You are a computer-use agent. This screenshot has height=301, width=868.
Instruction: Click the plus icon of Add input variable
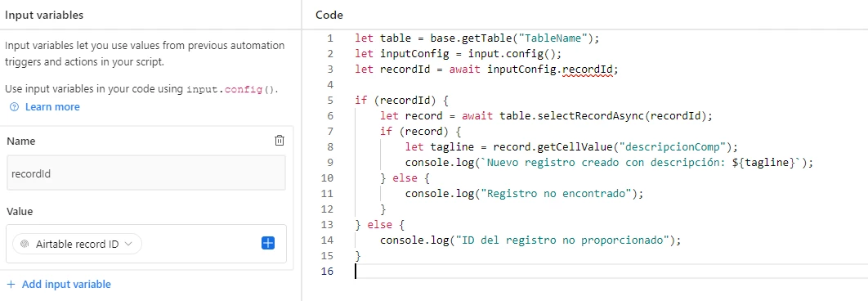[11, 285]
